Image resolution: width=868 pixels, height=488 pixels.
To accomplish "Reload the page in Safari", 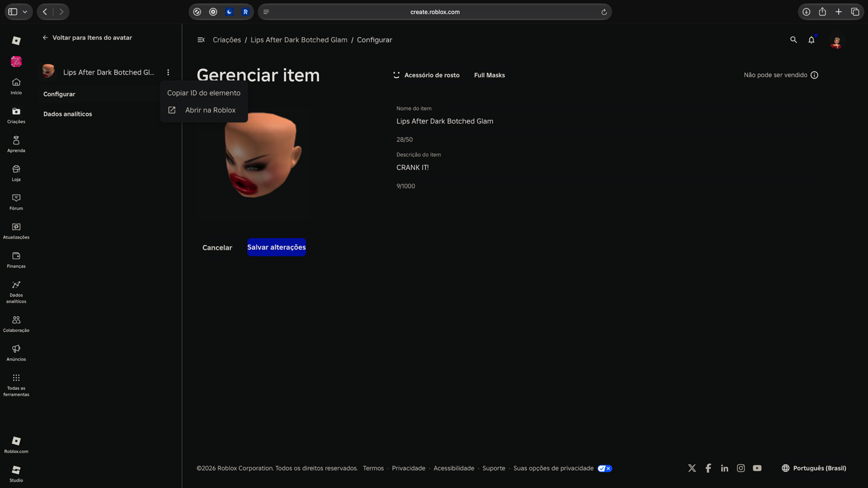I will point(604,12).
